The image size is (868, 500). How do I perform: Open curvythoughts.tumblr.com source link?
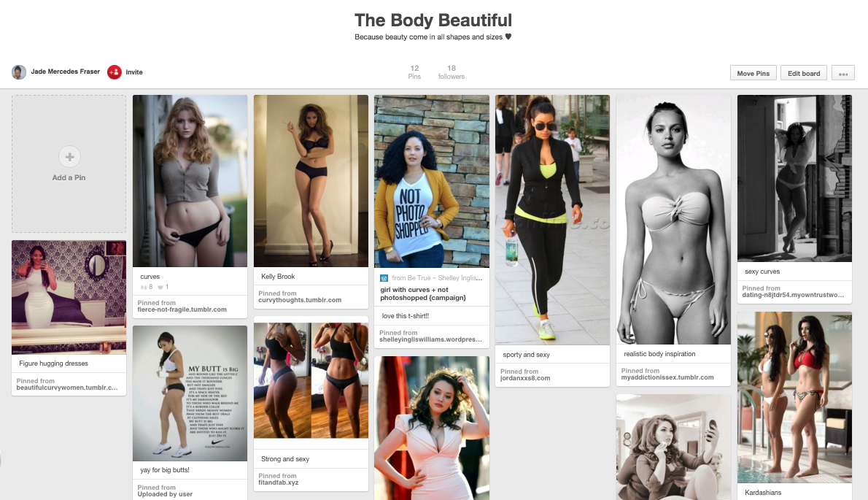point(300,300)
